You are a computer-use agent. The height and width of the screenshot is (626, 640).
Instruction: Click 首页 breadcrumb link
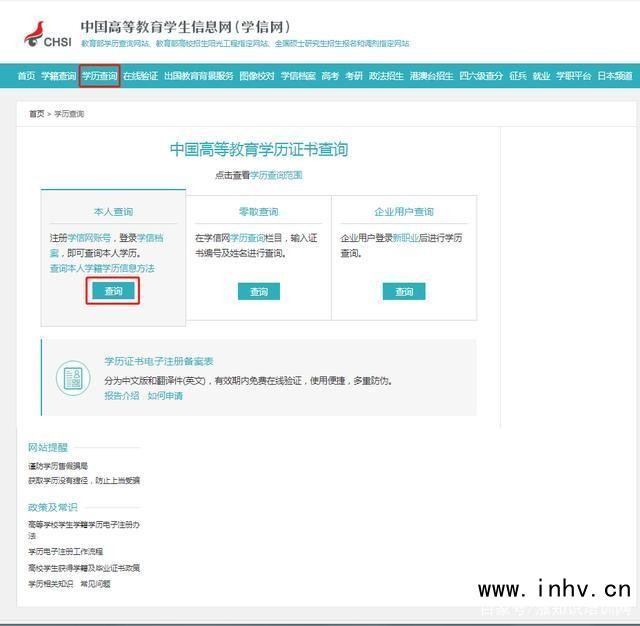click(36, 114)
